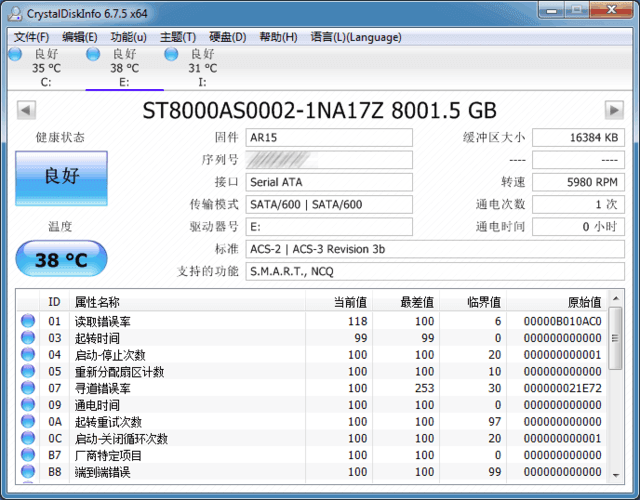
Task: Click the 原始值 column header
Action: (556, 302)
